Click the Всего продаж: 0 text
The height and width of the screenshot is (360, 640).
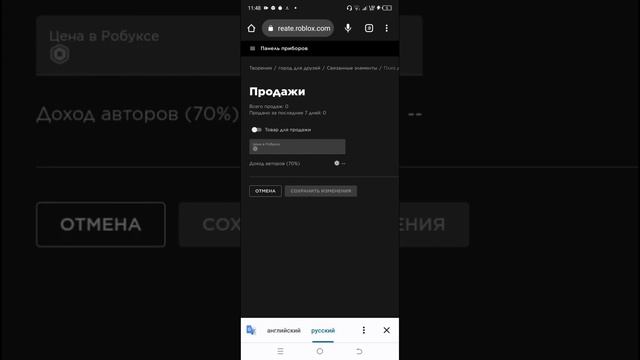(269, 107)
